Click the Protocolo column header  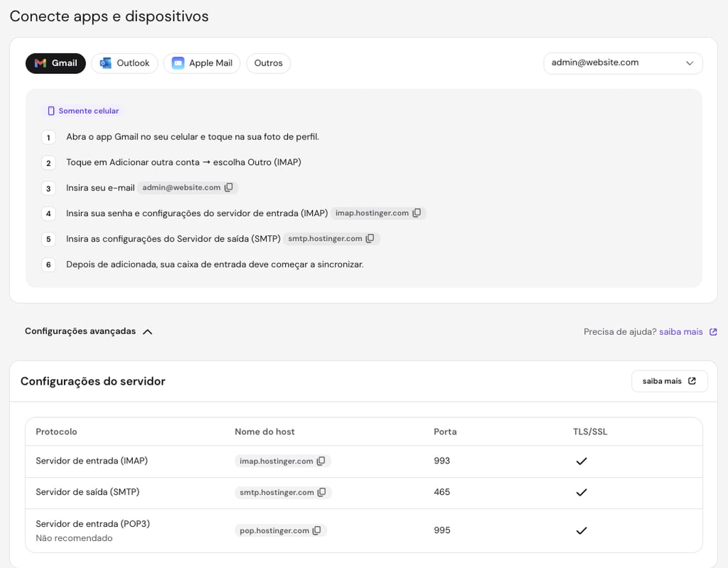click(x=56, y=432)
